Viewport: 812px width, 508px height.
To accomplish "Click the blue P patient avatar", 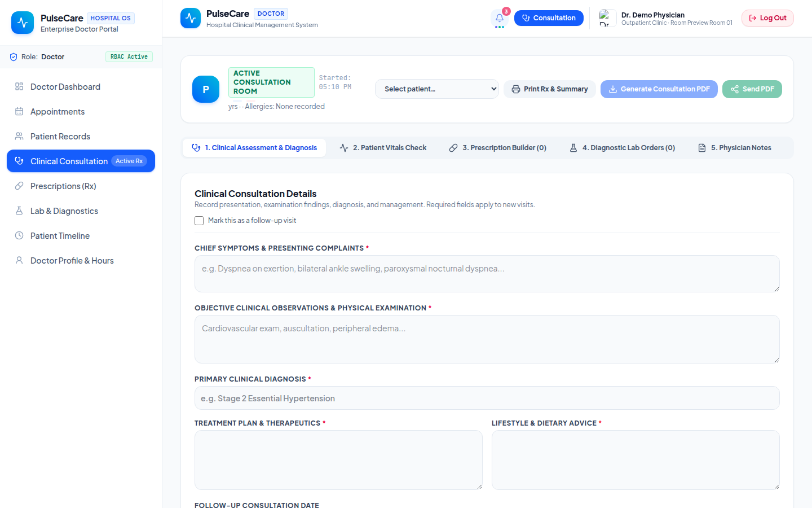I will click(206, 89).
